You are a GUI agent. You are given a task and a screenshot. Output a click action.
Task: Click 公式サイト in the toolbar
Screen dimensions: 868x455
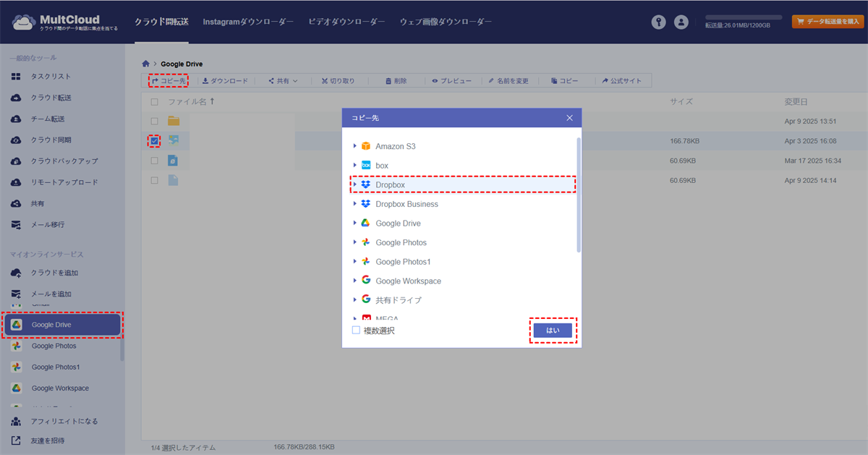pyautogui.click(x=621, y=81)
